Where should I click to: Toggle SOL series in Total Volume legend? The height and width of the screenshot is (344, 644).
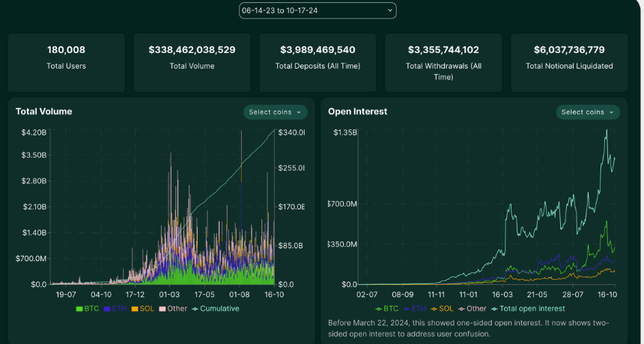pos(142,308)
